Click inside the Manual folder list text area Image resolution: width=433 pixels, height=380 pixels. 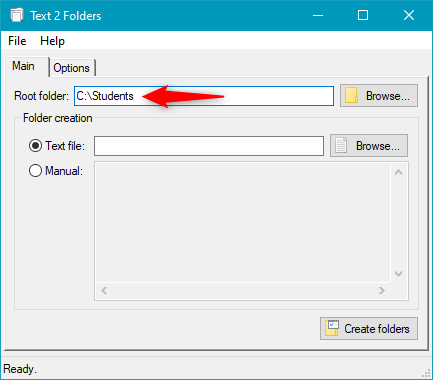pyautogui.click(x=243, y=222)
